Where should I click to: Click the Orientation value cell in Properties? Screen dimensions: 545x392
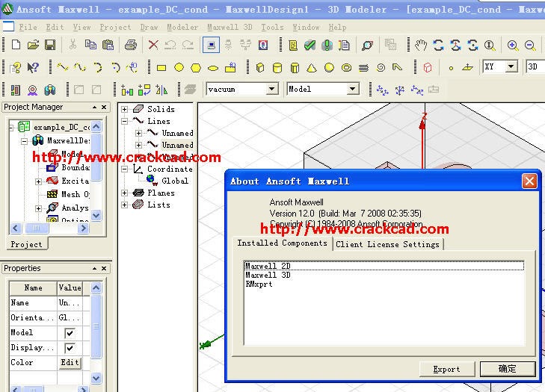point(70,317)
